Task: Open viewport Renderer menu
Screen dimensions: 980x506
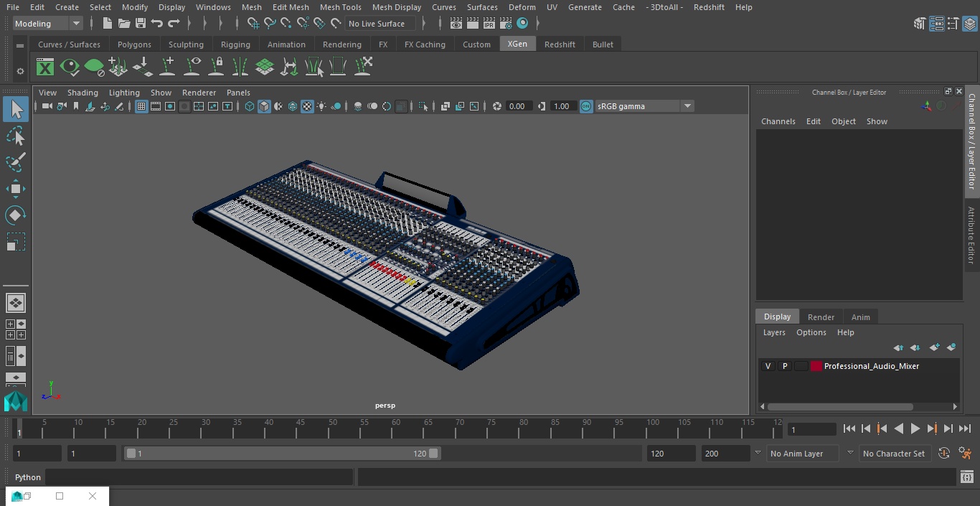Action: [x=199, y=93]
